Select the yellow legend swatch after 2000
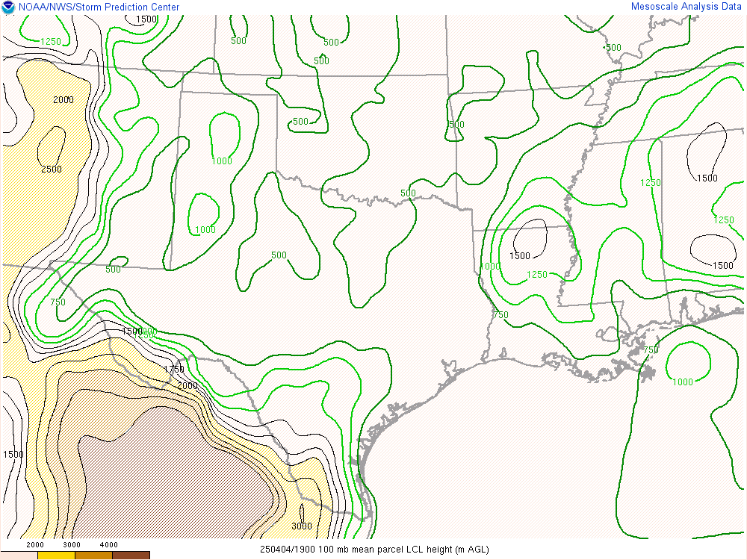This screenshot has height=560, width=747. [x=56, y=556]
